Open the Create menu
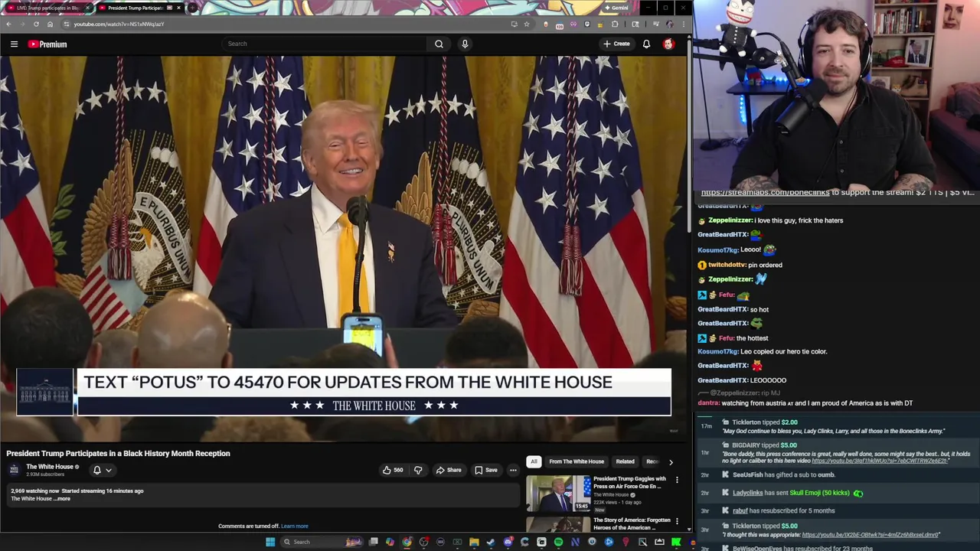Screen dimensions: 980x551 616,44
